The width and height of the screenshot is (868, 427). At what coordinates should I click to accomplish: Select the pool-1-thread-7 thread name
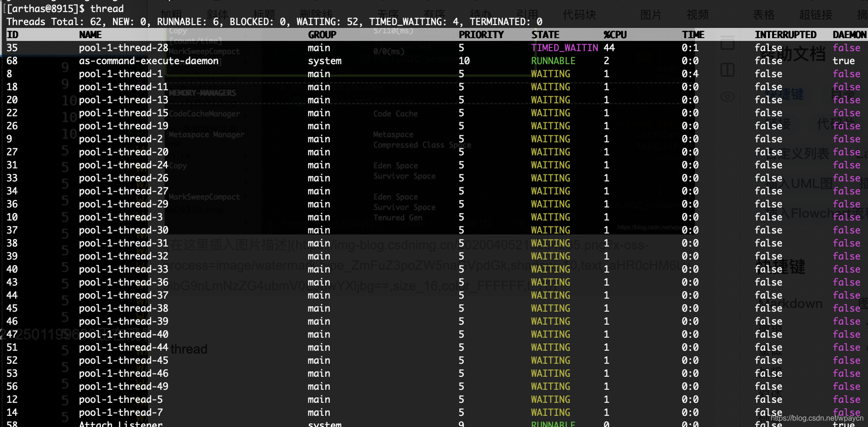[121, 413]
